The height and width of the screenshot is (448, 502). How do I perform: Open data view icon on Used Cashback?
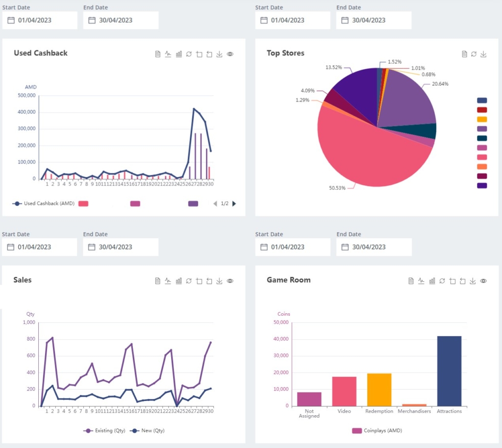pos(157,54)
